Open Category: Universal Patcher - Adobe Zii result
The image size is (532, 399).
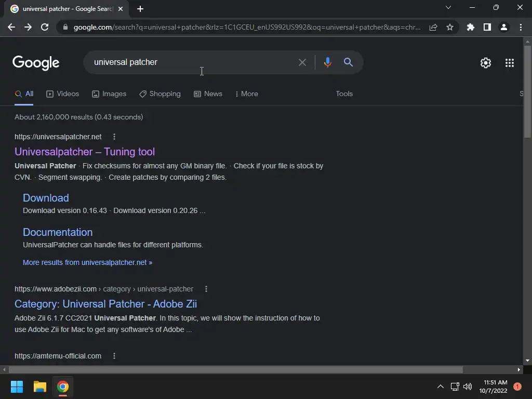click(105, 304)
